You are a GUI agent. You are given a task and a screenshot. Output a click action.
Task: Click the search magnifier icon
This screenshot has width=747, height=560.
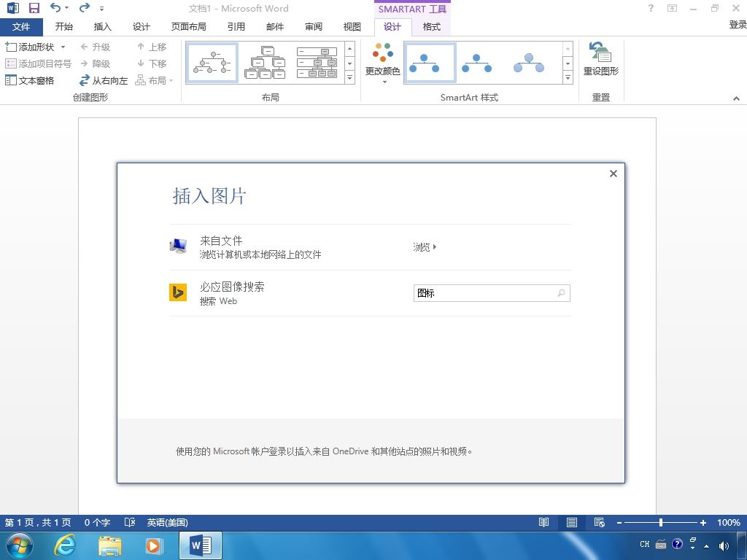click(561, 293)
